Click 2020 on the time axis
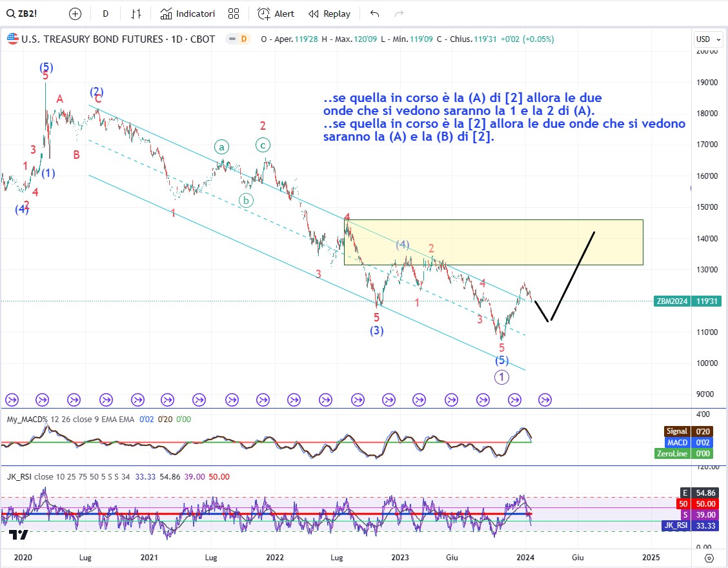This screenshot has width=728, height=568. [x=23, y=557]
